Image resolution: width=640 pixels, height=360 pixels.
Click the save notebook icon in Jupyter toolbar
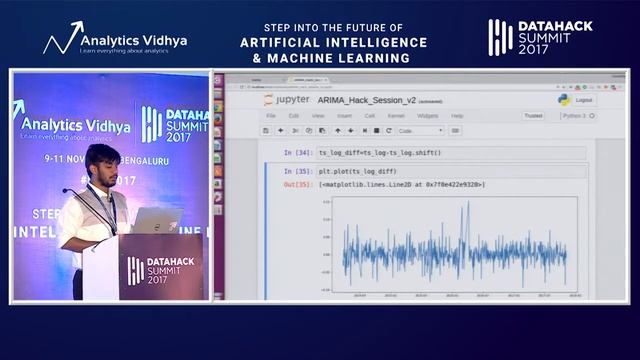point(266,131)
